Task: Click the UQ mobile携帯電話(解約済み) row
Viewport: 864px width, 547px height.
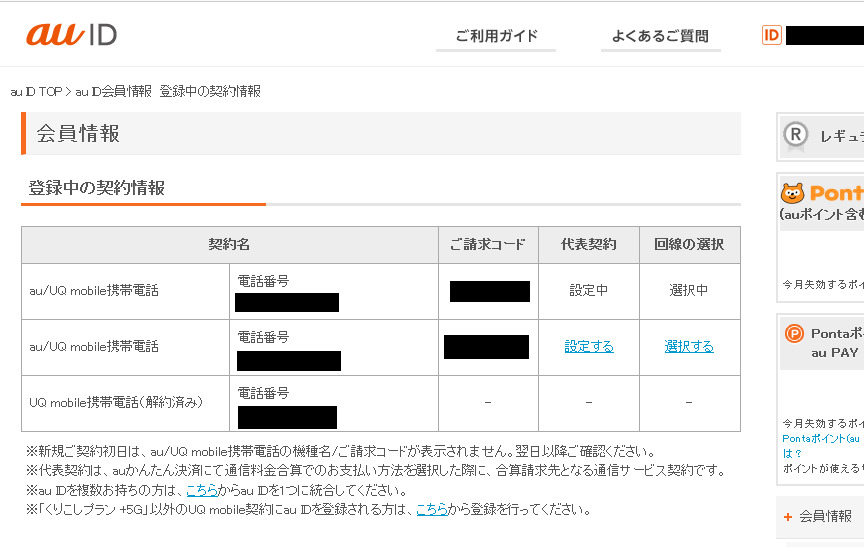Action: [x=116, y=403]
